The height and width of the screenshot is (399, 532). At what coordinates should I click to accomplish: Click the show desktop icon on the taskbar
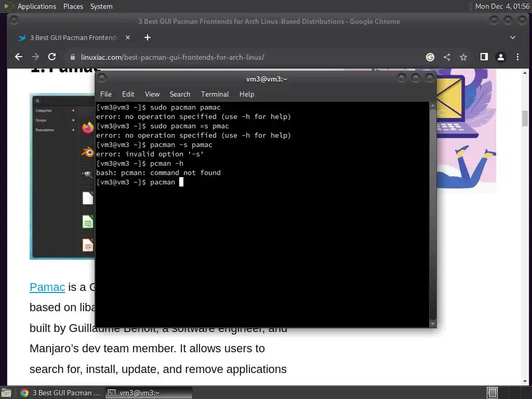(6, 393)
